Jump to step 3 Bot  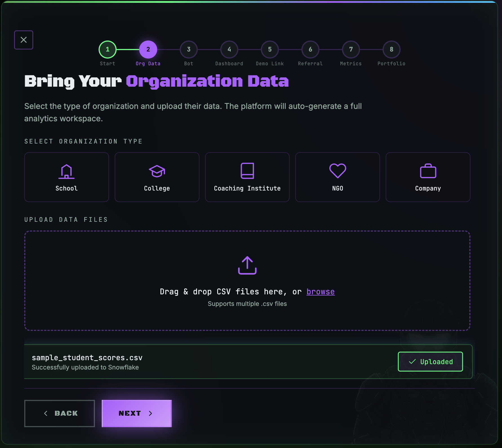[189, 50]
